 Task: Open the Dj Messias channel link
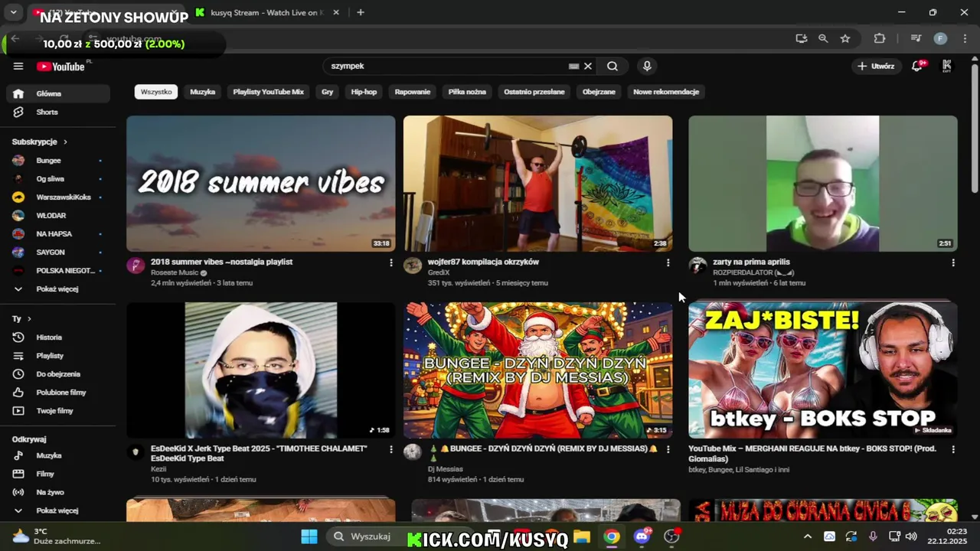(x=446, y=469)
